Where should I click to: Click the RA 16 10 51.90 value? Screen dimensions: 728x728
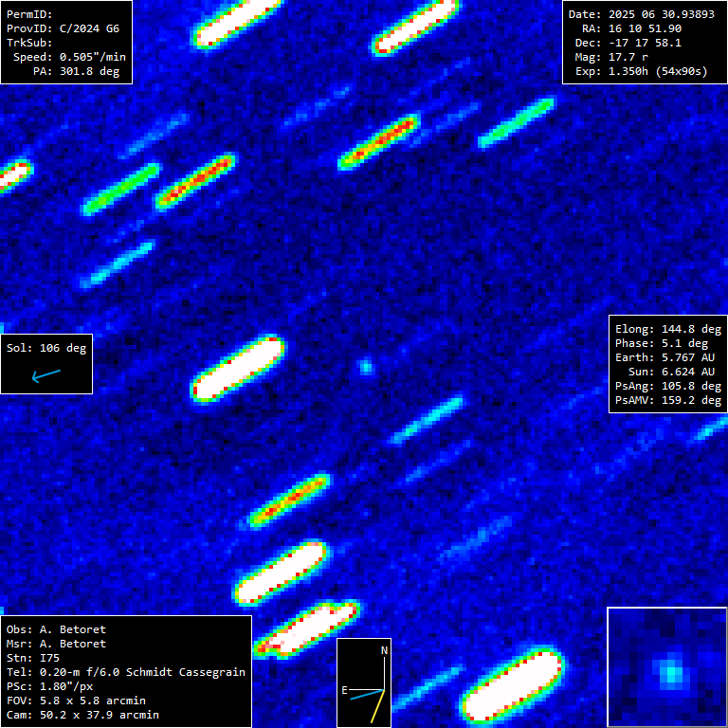coord(645,28)
